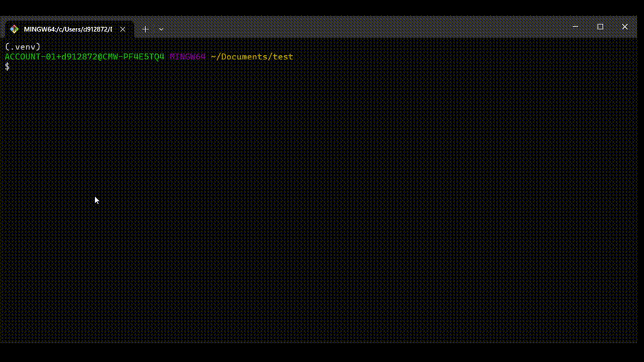Expand the new tab profile dropdown
The image size is (644, 362).
pyautogui.click(x=162, y=29)
